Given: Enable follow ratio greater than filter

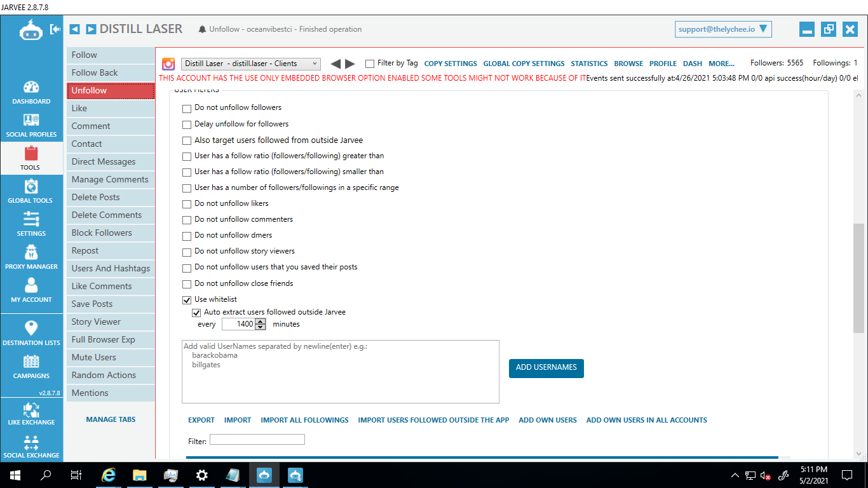Looking at the screenshot, I should [x=187, y=156].
